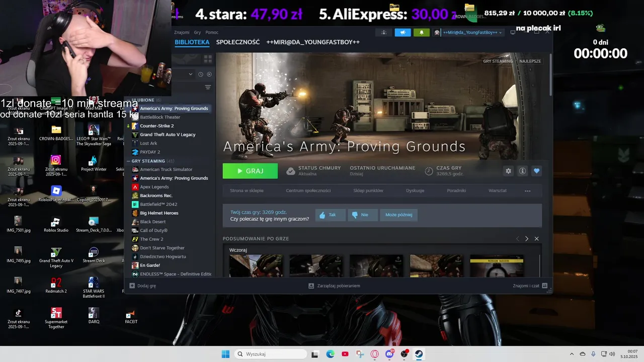Open OBS Studio from the taskbar
Viewport: 644px width, 362px height.
404,354
